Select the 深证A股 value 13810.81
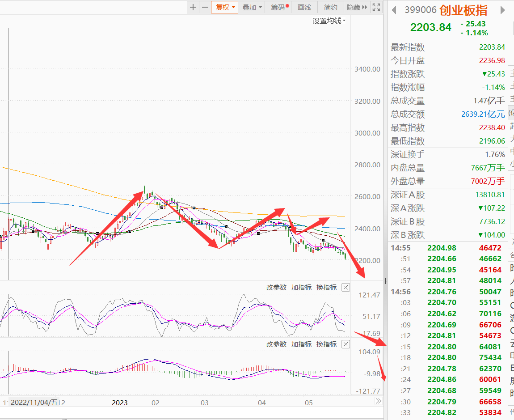Viewport: 514px width, 420px height. 490,195
